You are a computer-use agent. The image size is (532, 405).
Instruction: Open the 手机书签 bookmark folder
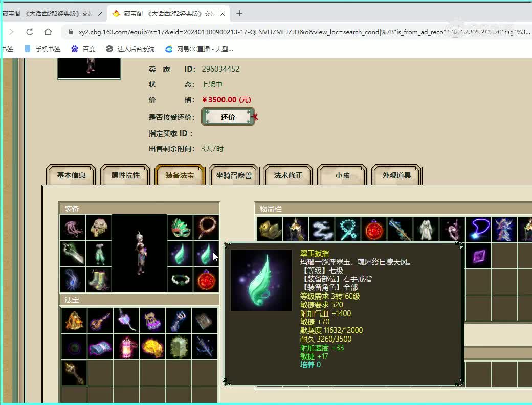[43, 49]
